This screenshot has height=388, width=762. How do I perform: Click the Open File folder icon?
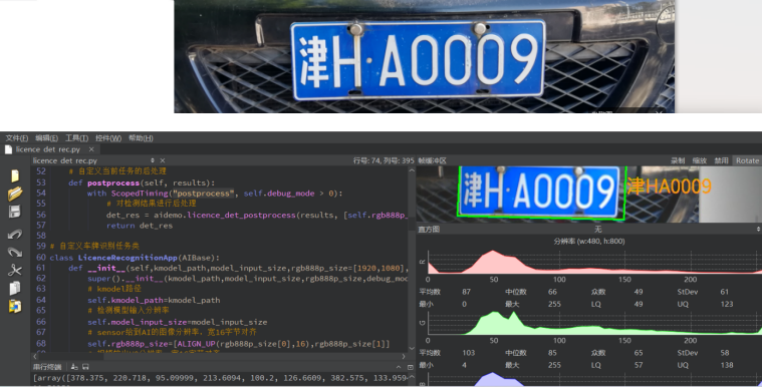click(x=15, y=194)
